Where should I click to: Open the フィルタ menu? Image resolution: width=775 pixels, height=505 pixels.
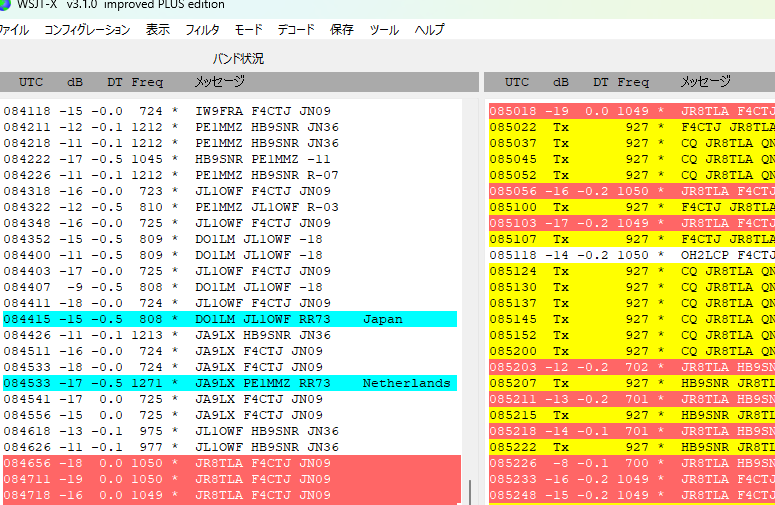pyautogui.click(x=202, y=30)
